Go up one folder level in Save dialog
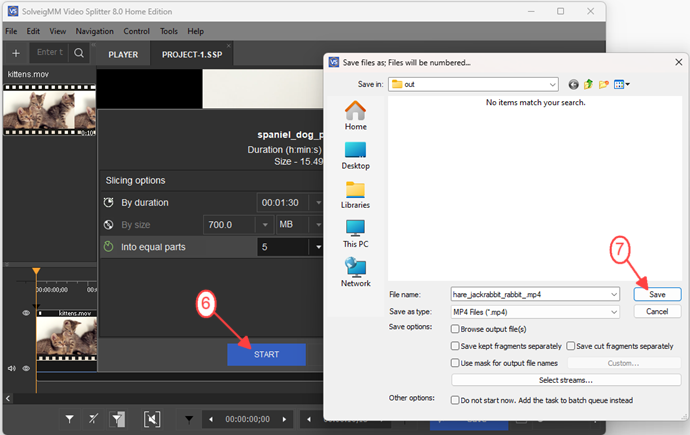This screenshot has height=435, width=690. 588,84
